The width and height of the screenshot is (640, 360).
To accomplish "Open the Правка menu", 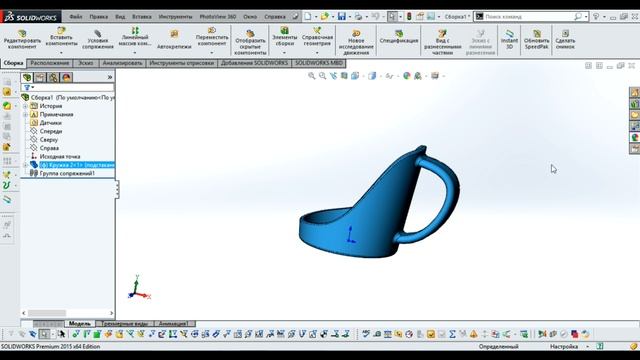I will 98,17.
